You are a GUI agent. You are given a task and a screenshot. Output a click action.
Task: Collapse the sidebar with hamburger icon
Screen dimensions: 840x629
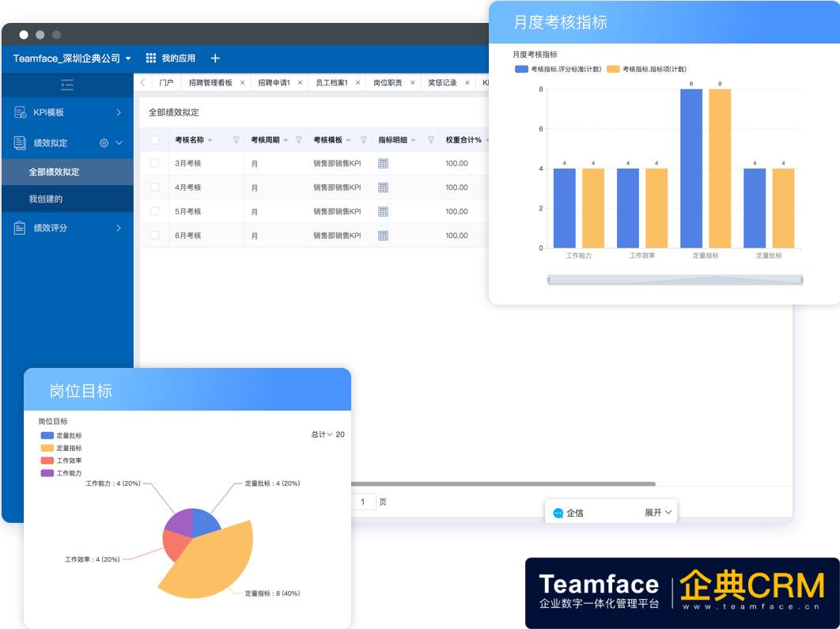(x=67, y=85)
